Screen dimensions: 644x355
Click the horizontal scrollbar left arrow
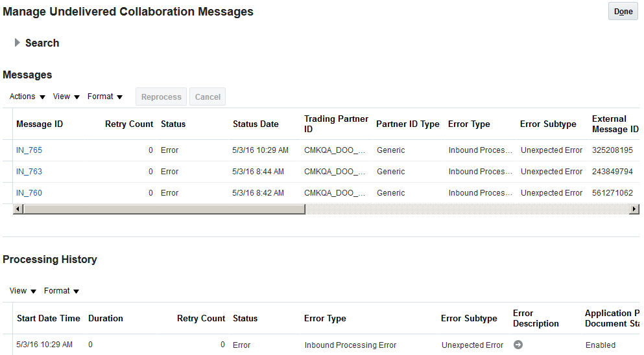point(18,209)
